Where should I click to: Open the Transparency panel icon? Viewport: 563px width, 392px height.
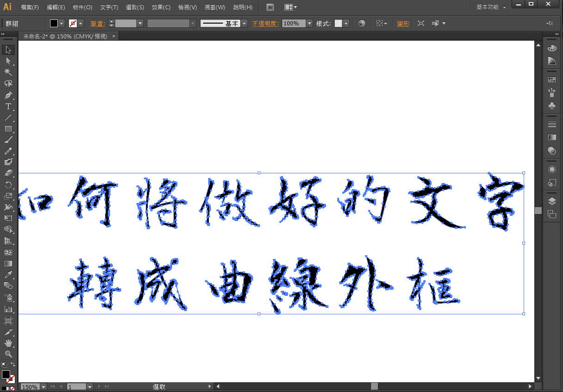[x=551, y=150]
